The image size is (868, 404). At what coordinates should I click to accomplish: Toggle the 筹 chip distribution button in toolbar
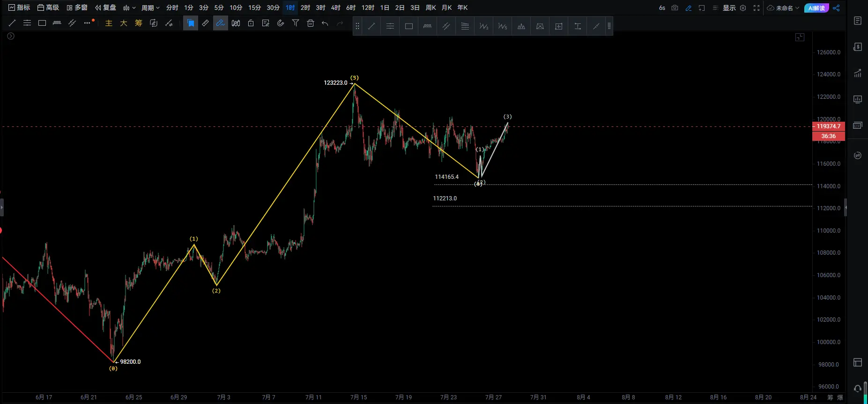point(139,23)
